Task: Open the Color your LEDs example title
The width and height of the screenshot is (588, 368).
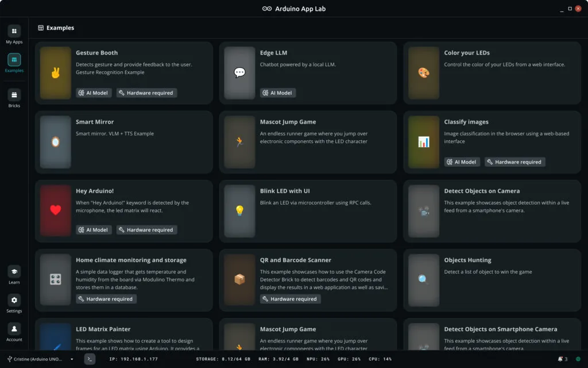Action: tap(467, 53)
